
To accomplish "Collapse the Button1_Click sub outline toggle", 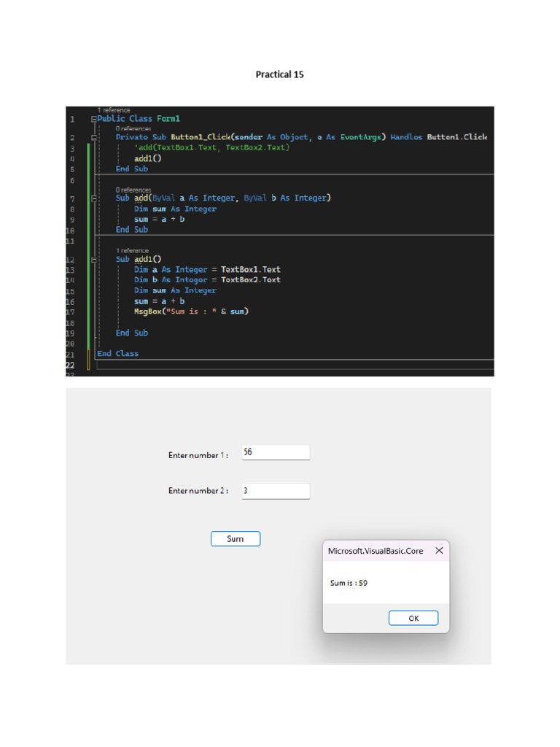I will click(93, 137).
